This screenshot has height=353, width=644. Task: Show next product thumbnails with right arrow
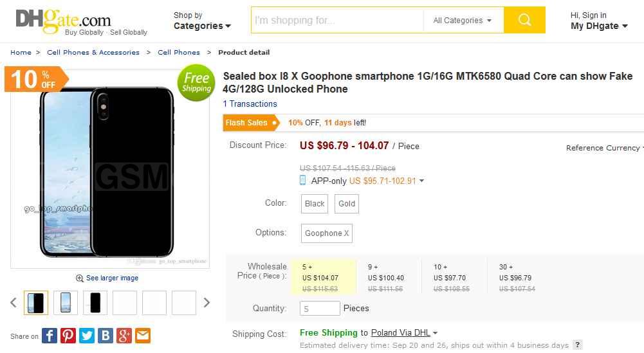pos(207,302)
